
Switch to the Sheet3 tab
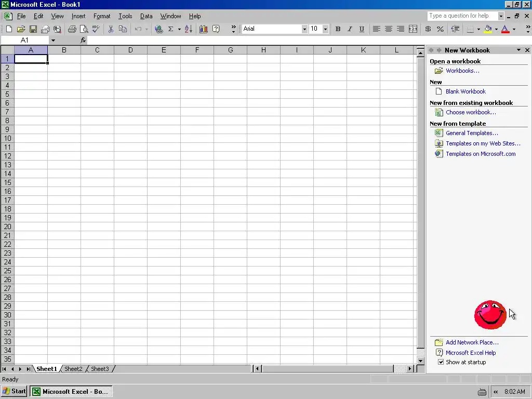coord(100,369)
